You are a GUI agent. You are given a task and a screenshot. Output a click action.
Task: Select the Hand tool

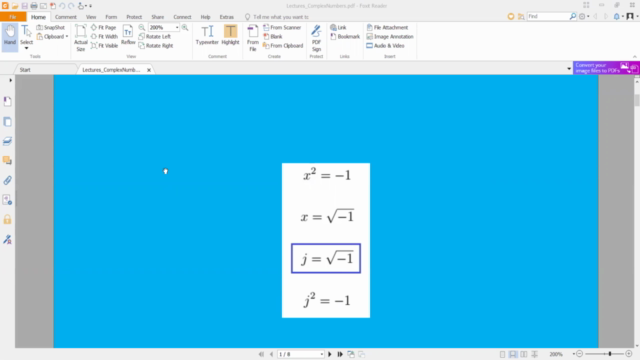(10, 36)
